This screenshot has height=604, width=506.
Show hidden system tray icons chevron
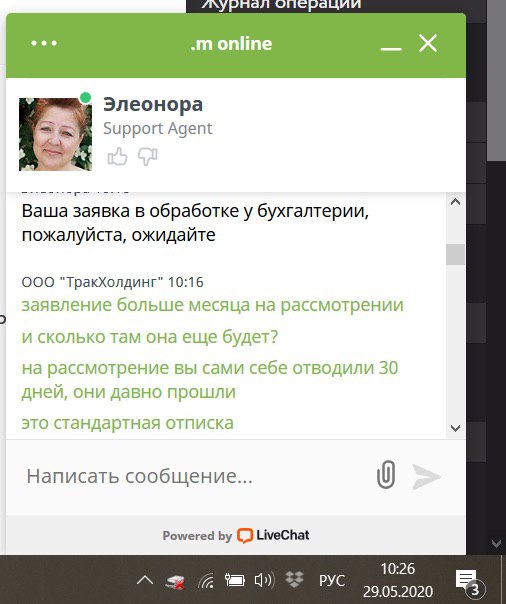(x=145, y=580)
